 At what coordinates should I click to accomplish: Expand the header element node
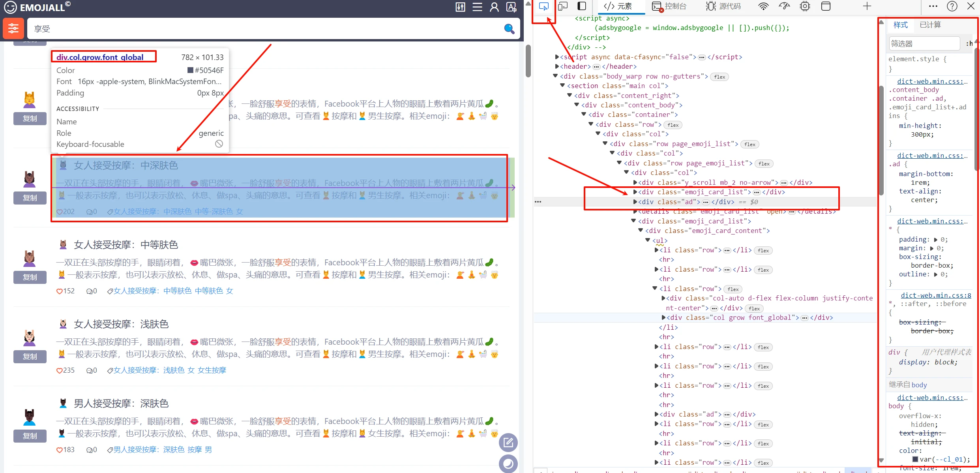(x=557, y=66)
